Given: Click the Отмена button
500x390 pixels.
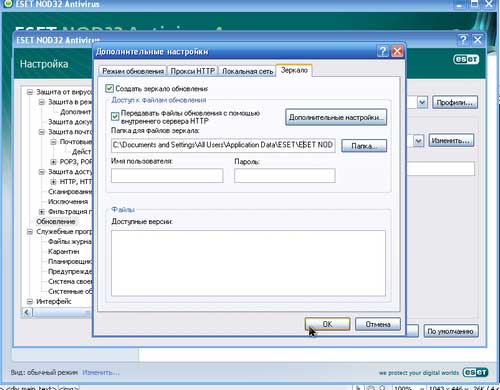Looking at the screenshot, I should (x=378, y=324).
